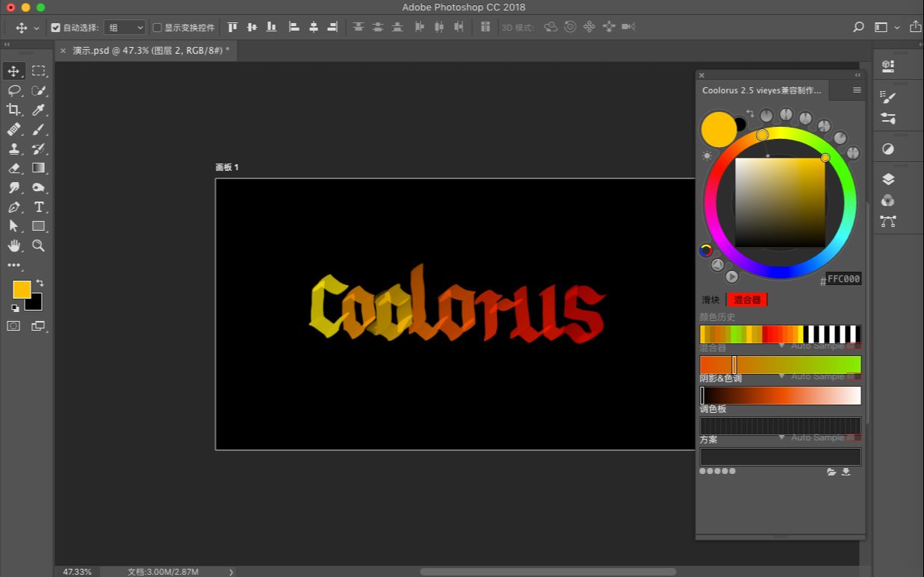Screen dimensions: 924x577
Task: Click the 混合器 button in Coolorus
Action: click(746, 299)
